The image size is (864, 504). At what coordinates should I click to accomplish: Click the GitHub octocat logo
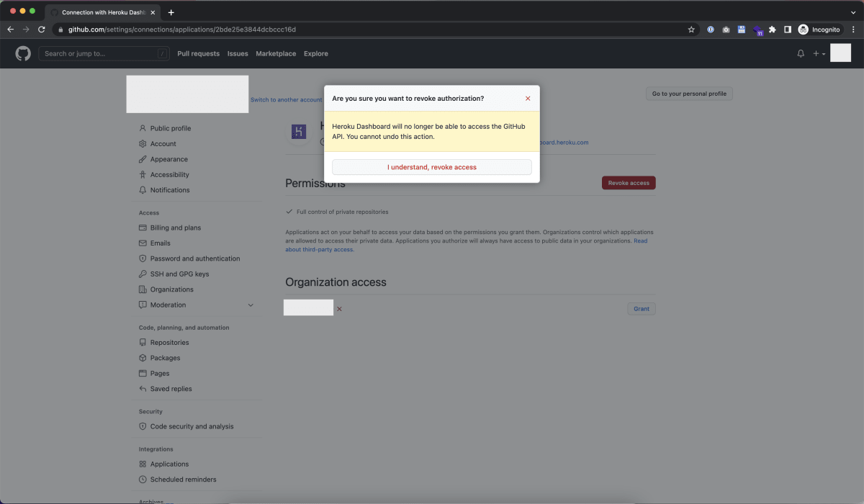point(23,53)
